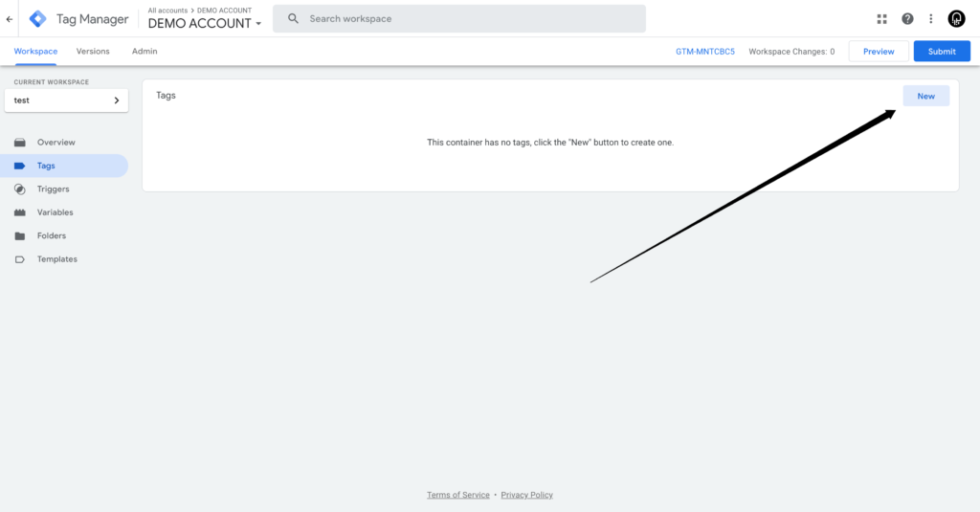The image size is (980, 512).
Task: Click the Variables icon in sidebar
Action: pyautogui.click(x=20, y=212)
